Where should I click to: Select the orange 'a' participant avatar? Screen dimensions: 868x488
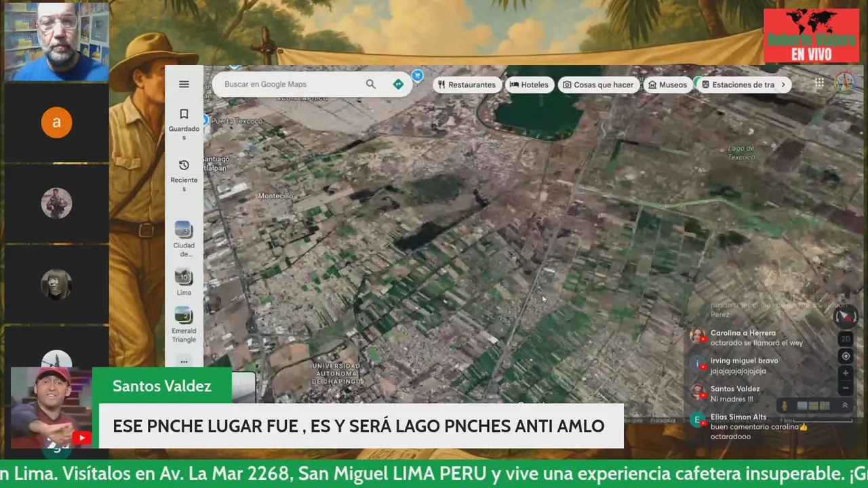[56, 123]
